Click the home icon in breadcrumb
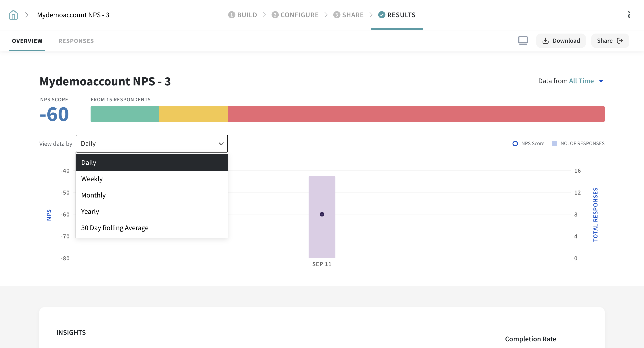The height and width of the screenshot is (348, 644). pos(13,15)
